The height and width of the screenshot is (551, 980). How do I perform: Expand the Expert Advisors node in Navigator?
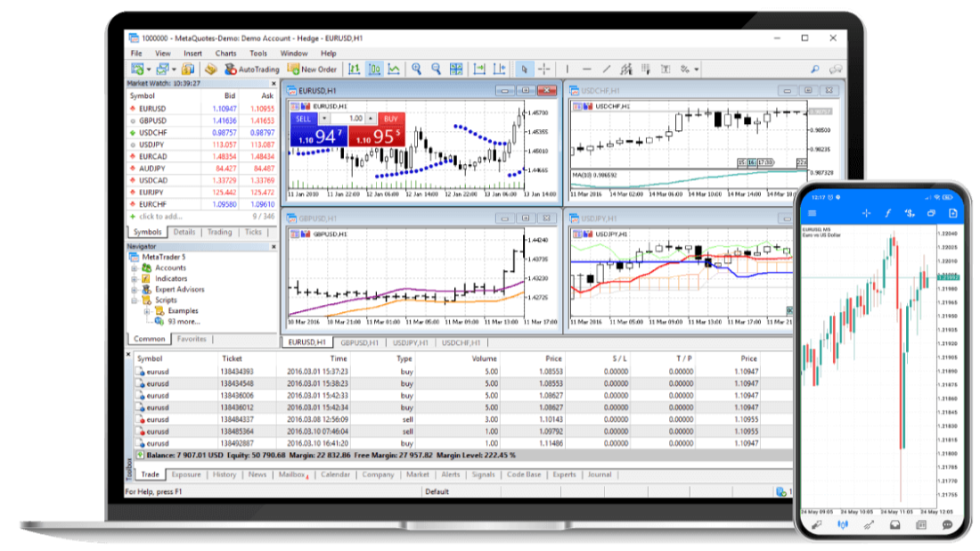(134, 290)
